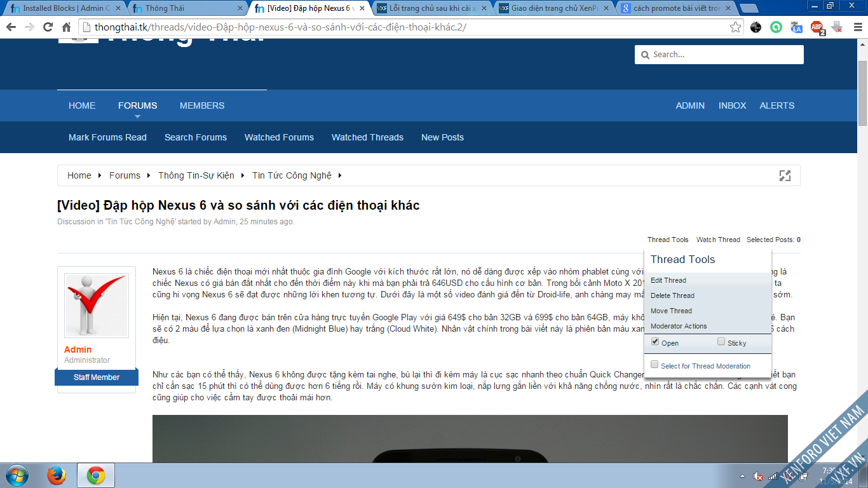This screenshot has width=868, height=488.
Task: Check the Sticky checkbox
Action: pyautogui.click(x=721, y=342)
